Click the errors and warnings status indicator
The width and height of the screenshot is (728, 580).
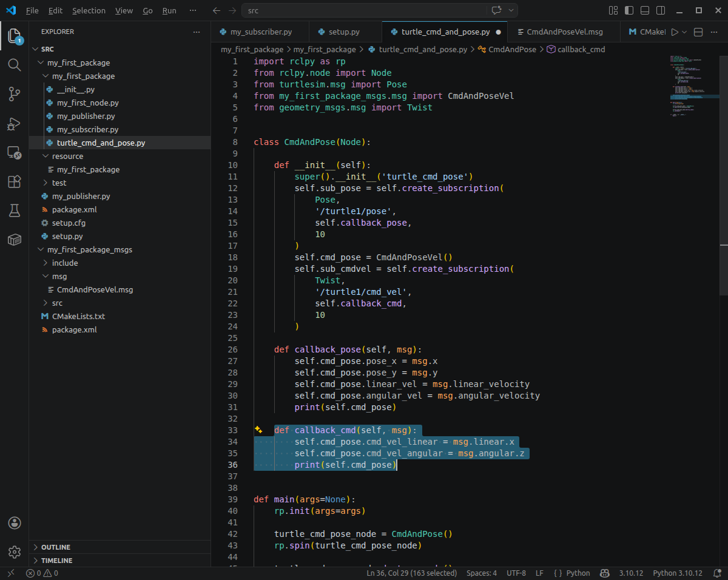tap(42, 573)
